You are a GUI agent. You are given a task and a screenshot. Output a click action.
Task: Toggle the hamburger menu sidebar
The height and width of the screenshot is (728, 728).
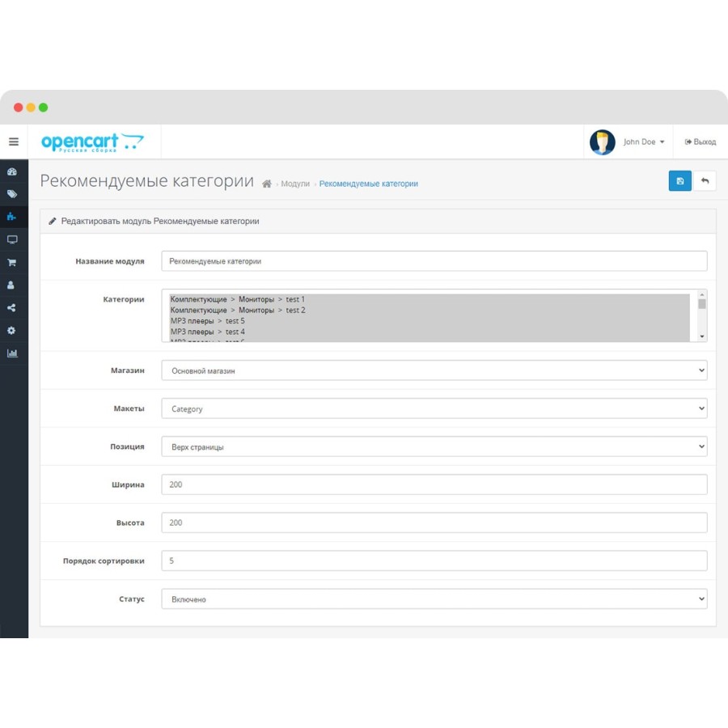[x=14, y=142]
